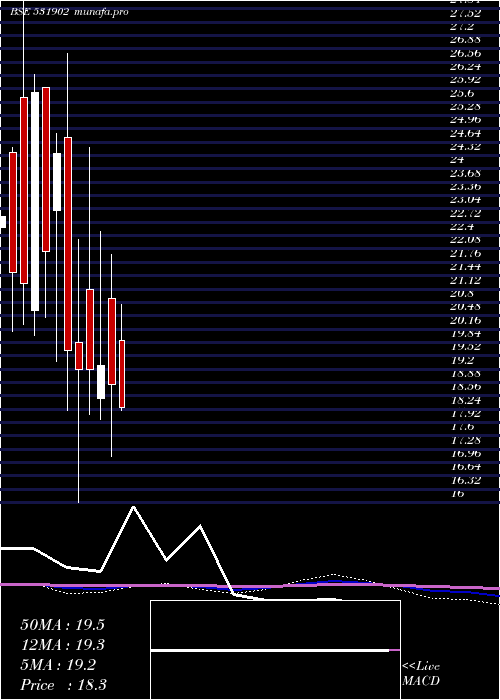This screenshot has width=500, height=700.
Task: Click the 20.16 price axis label
Action: (x=466, y=320)
